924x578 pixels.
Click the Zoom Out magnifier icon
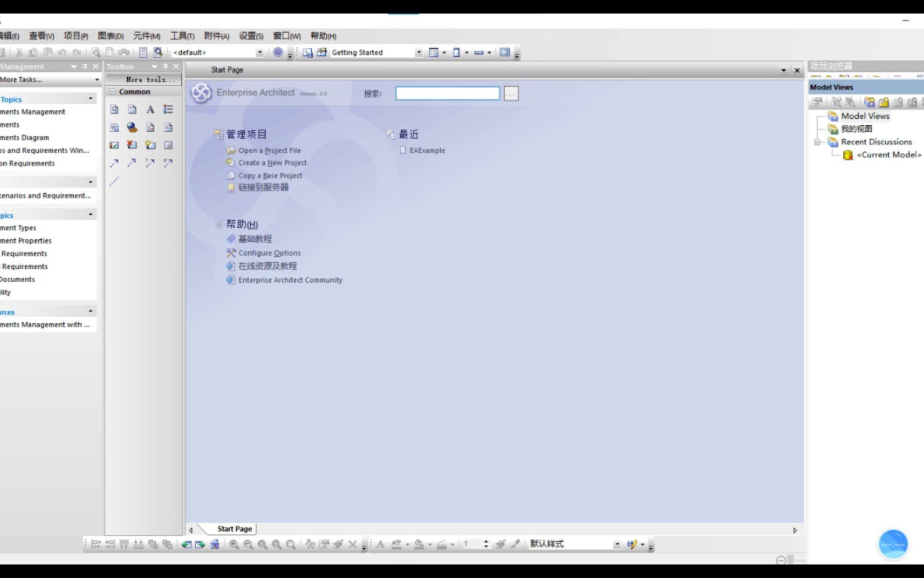[248, 544]
